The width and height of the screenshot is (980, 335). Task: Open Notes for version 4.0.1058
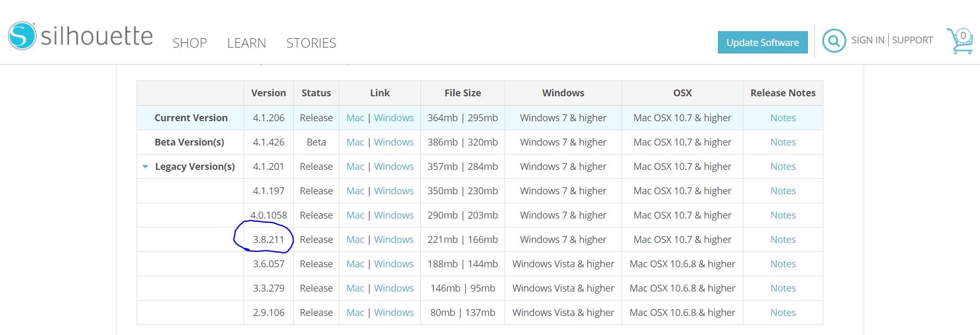click(783, 215)
